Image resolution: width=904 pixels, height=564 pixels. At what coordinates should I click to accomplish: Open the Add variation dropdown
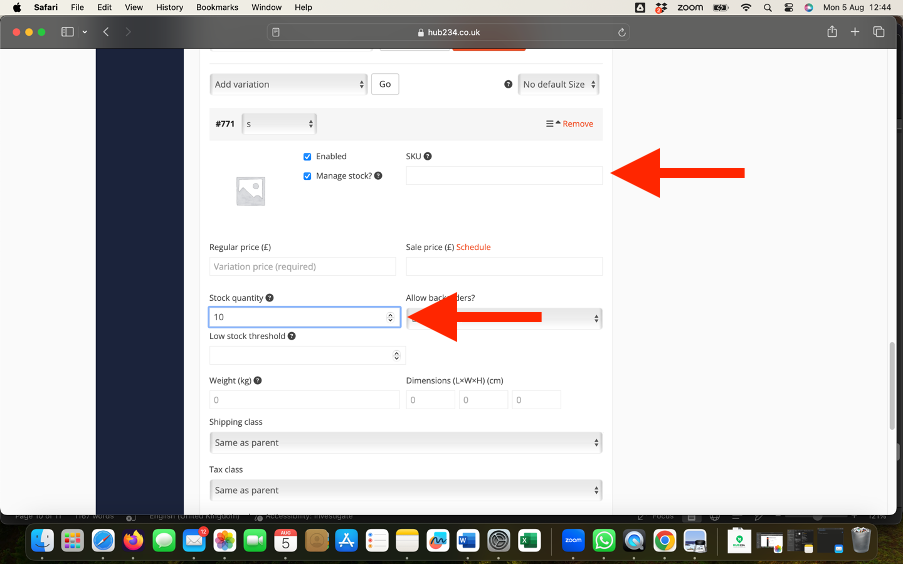point(289,85)
